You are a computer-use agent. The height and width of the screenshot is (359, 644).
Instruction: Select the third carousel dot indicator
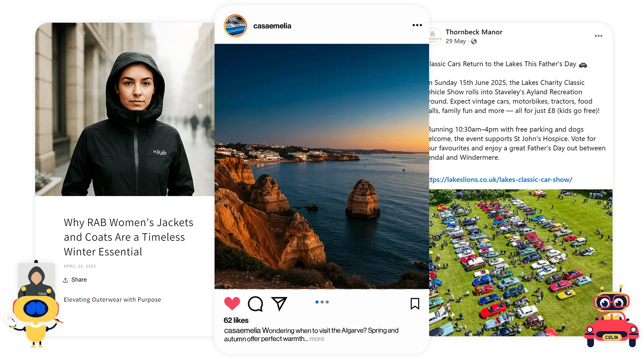pyautogui.click(x=327, y=302)
